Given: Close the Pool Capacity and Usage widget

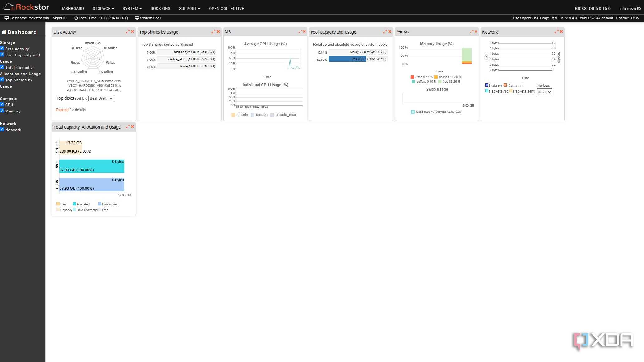Looking at the screenshot, I should [x=390, y=31].
